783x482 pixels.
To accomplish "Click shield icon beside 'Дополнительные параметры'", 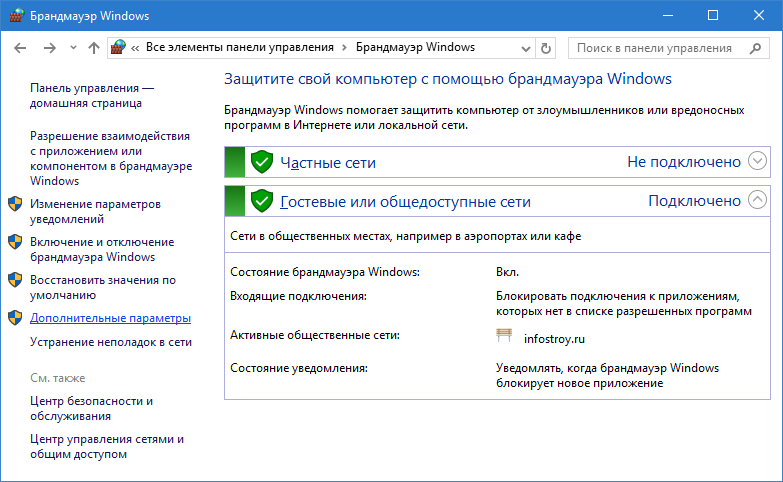I will (15, 318).
